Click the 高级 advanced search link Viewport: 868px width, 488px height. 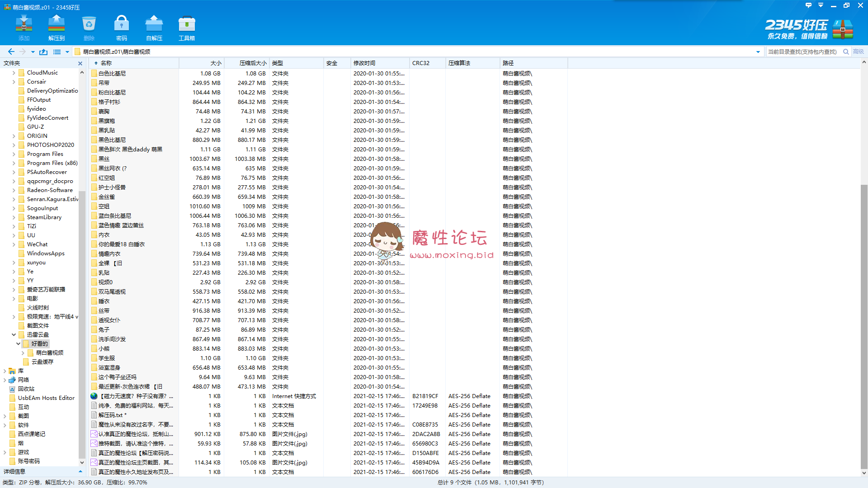click(x=858, y=52)
